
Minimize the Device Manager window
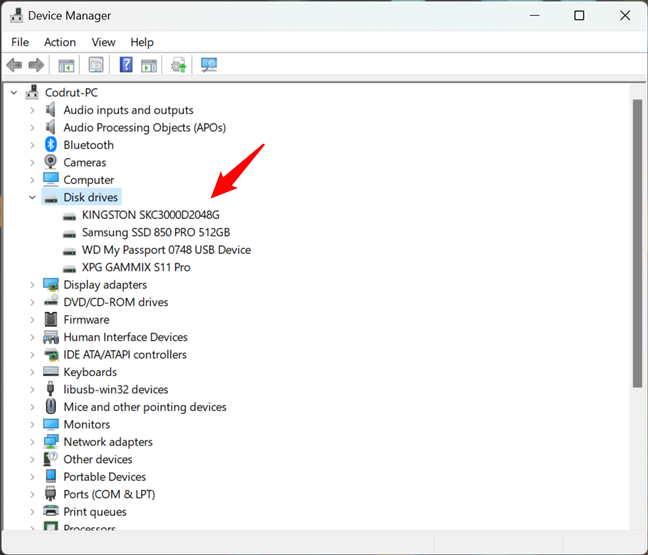click(535, 16)
